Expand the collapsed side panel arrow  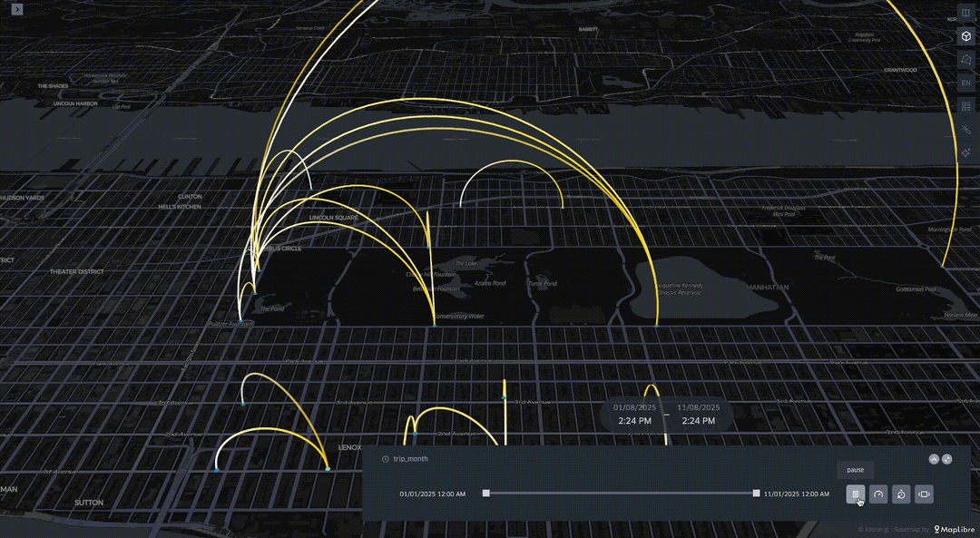(x=17, y=9)
